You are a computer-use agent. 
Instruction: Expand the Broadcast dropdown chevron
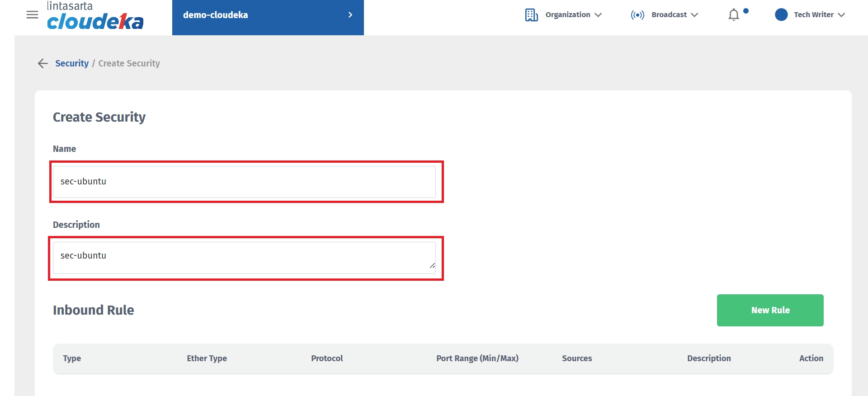pos(694,15)
